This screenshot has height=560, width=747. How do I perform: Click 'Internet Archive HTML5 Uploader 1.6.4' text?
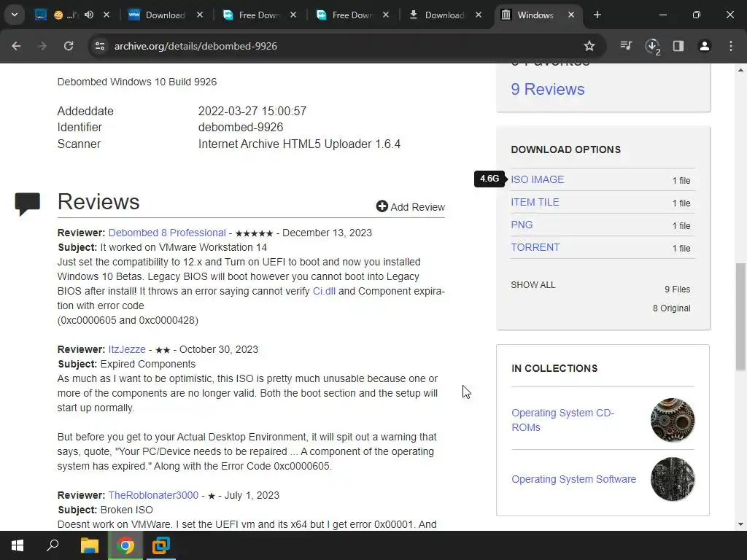(299, 144)
